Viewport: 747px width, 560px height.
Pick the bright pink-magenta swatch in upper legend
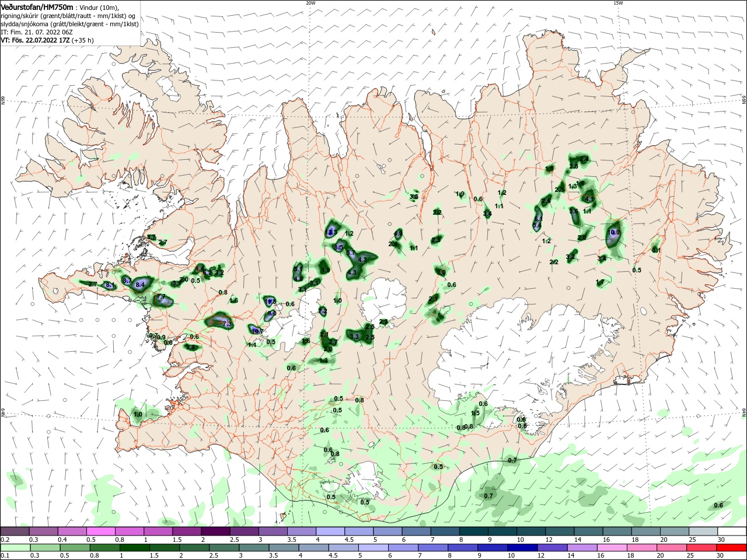100,531
